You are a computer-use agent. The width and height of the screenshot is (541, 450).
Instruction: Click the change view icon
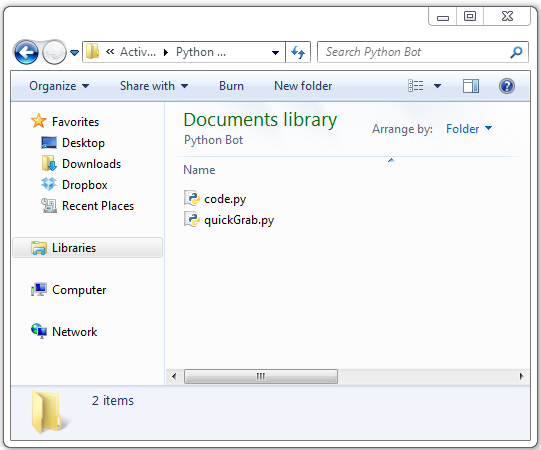click(416, 86)
